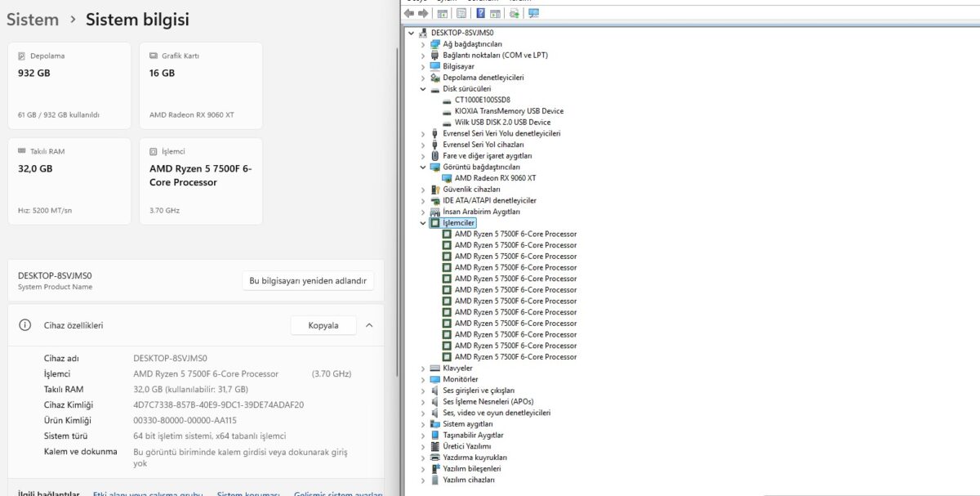The height and width of the screenshot is (496, 980).
Task: Select İnsan Arabirim Aygıtları row
Action: coord(481,212)
